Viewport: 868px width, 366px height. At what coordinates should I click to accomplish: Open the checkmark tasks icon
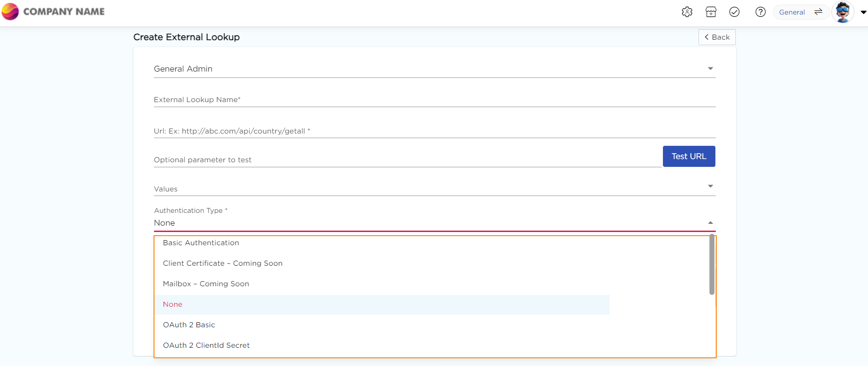[734, 12]
